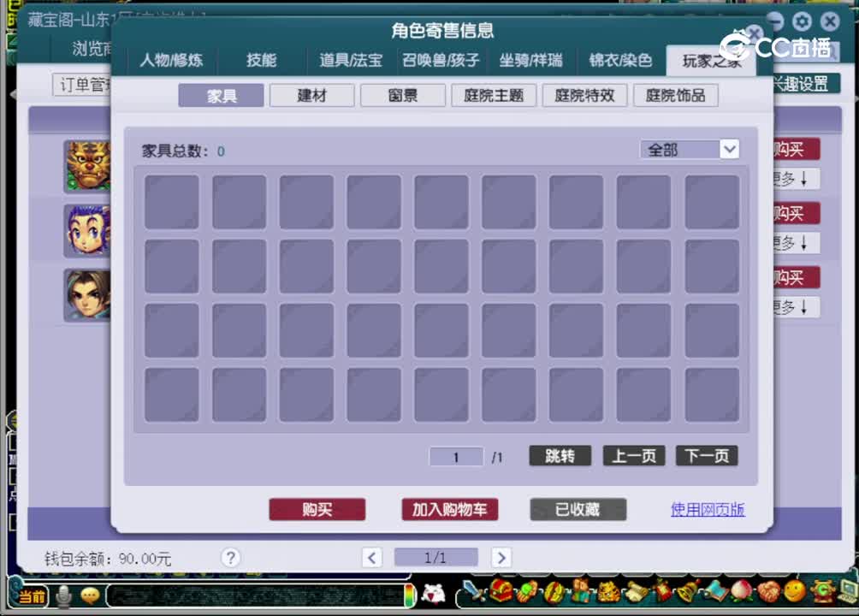Image resolution: width=859 pixels, height=616 pixels.
Task: Click the page number input field
Action: tap(456, 456)
